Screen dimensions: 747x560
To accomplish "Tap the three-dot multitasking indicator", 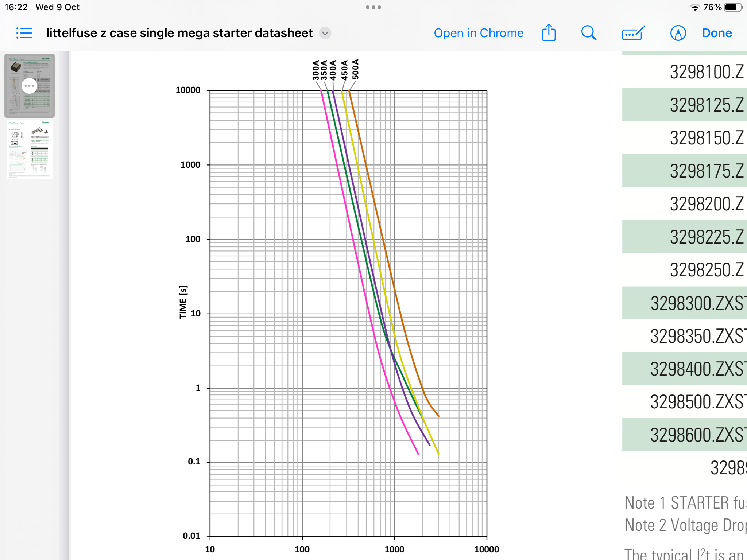I will 373,7.
